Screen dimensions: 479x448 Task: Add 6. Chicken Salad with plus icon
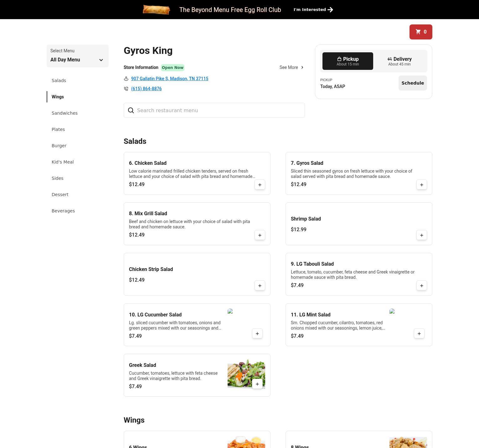(x=260, y=185)
